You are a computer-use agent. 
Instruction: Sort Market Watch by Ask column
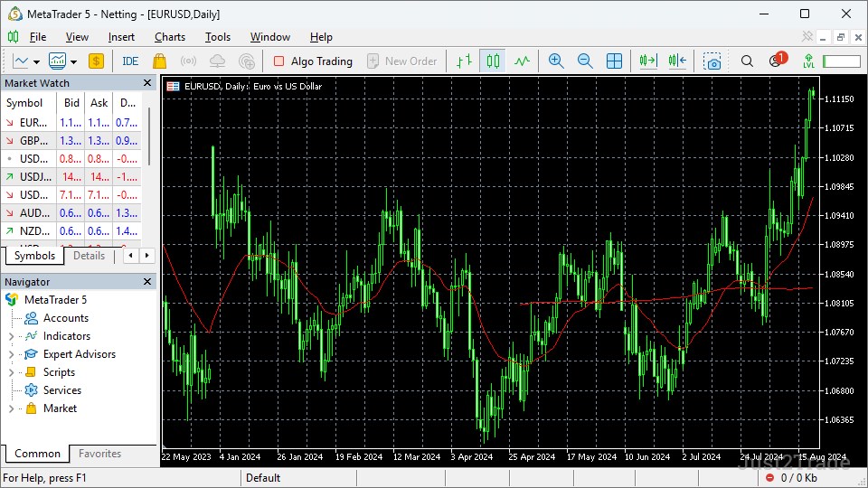click(99, 103)
